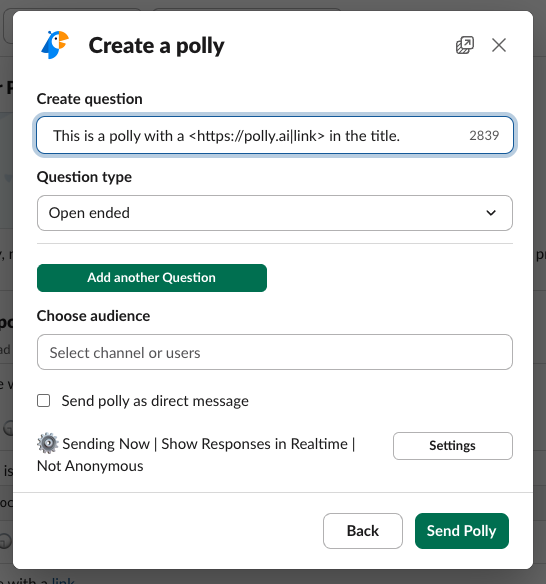Click the Create a polly title
This screenshot has width=546, height=584.
coord(156,46)
